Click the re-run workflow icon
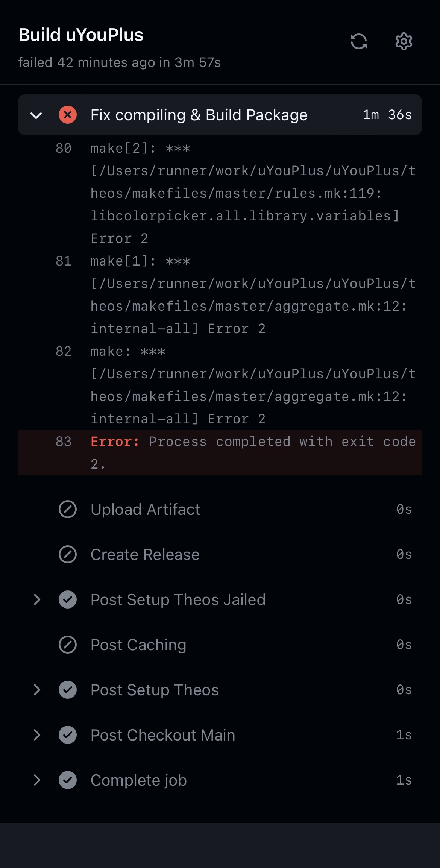The width and height of the screenshot is (440, 868). click(359, 41)
